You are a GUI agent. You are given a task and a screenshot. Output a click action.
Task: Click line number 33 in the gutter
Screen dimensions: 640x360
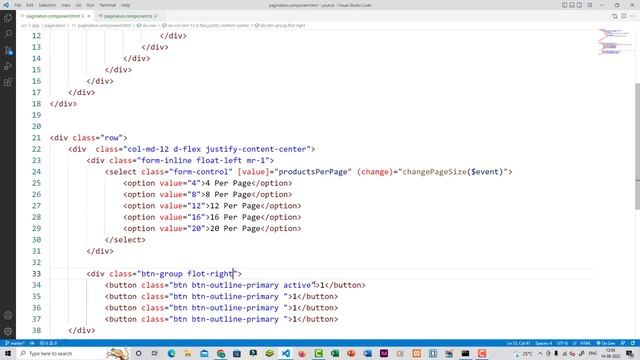pyautogui.click(x=36, y=273)
